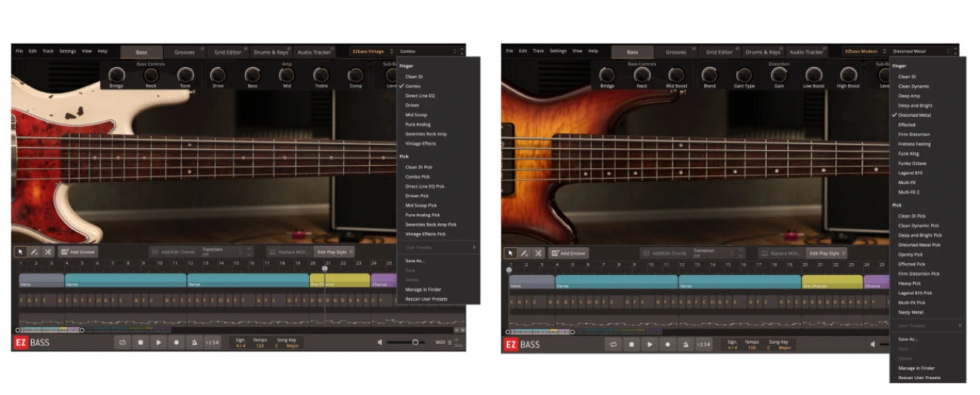Enable count-in 1234 button in left window
The image size is (980, 395).
coord(213,342)
